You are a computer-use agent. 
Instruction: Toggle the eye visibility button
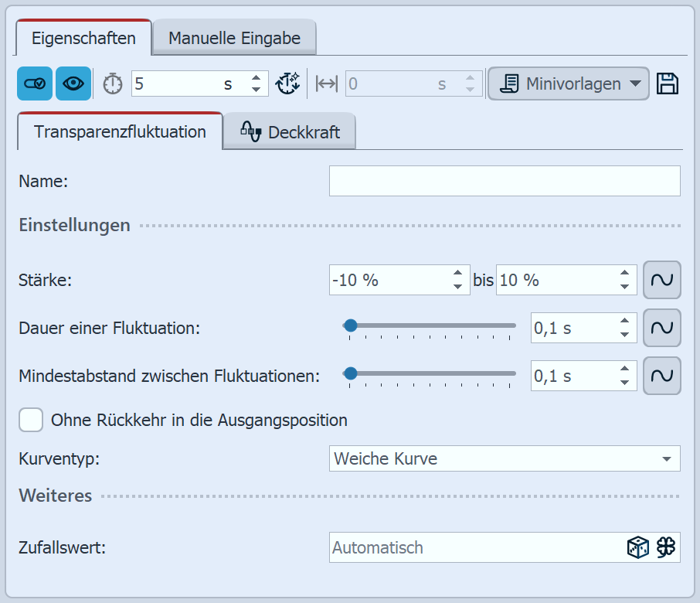(72, 83)
